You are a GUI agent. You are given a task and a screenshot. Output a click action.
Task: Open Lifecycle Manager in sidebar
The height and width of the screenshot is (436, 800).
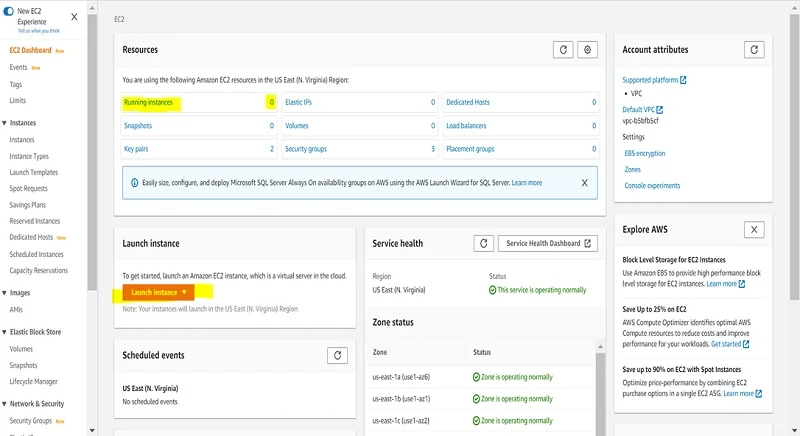pos(34,382)
